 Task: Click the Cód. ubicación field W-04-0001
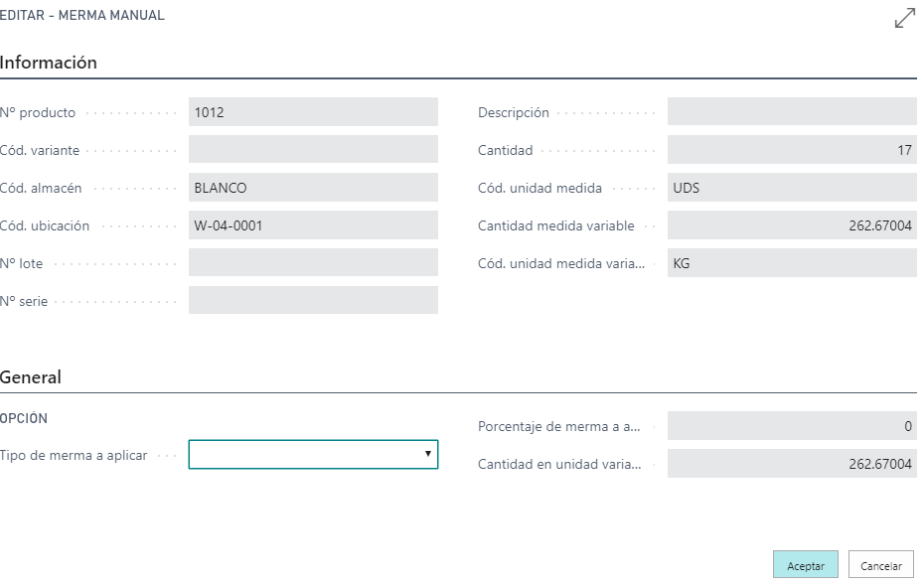click(x=313, y=225)
